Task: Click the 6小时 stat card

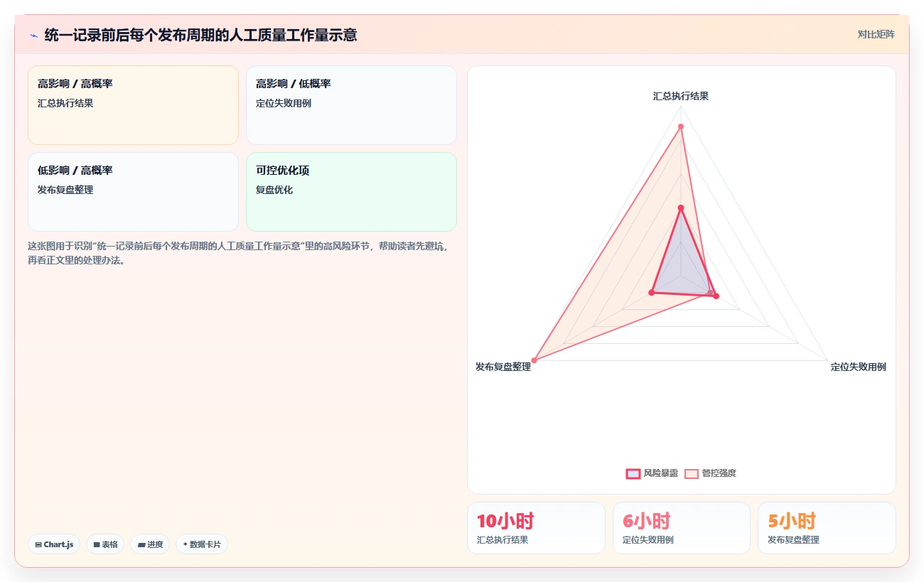Action: (x=682, y=528)
